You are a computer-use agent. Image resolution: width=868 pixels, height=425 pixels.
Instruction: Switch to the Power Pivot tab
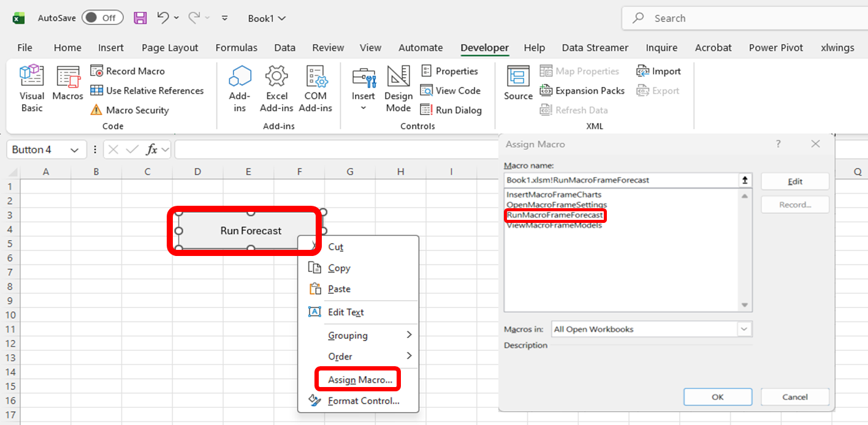coord(776,47)
